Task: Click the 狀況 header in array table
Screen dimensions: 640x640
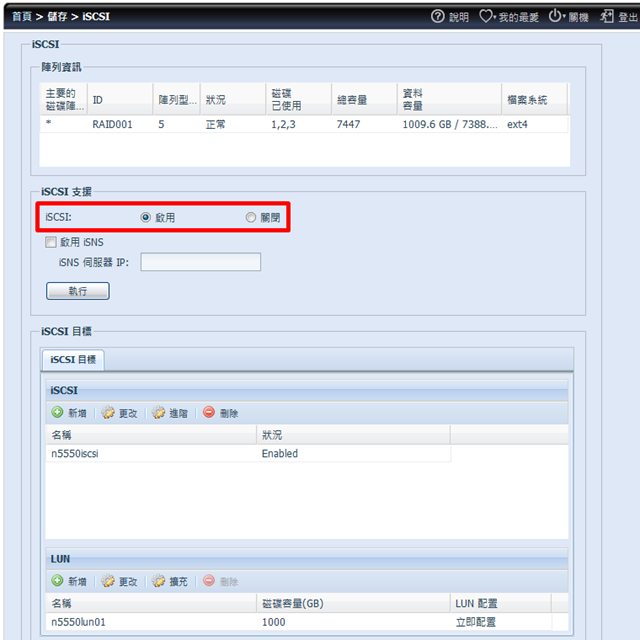Action: pos(233,99)
